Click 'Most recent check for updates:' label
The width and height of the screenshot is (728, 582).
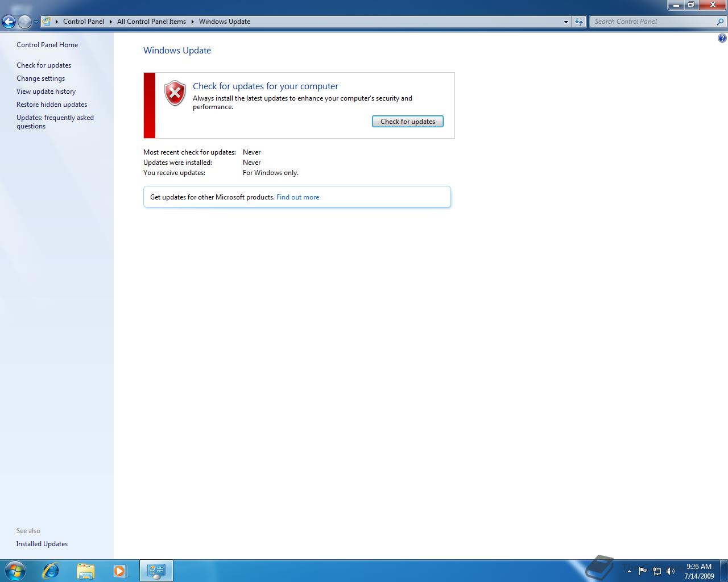[189, 152]
